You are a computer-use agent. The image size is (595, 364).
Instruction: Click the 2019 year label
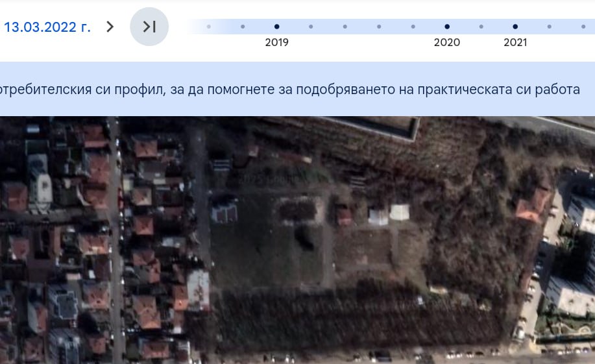click(x=277, y=43)
